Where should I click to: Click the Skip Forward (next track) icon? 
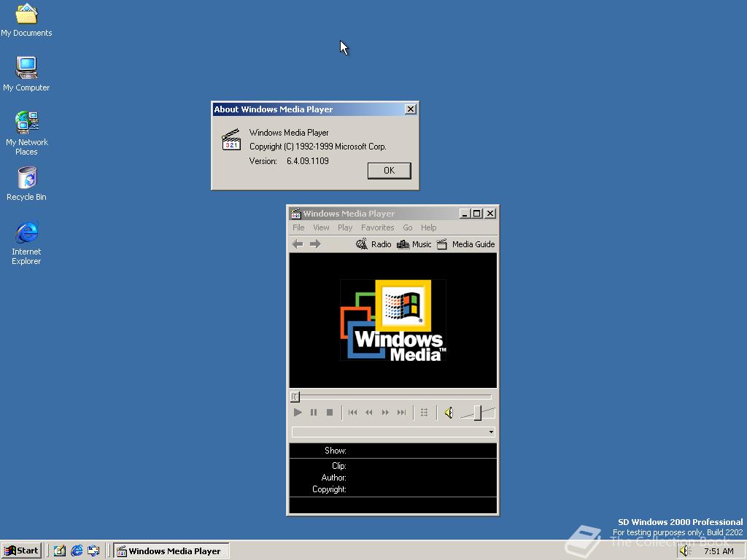pos(402,413)
